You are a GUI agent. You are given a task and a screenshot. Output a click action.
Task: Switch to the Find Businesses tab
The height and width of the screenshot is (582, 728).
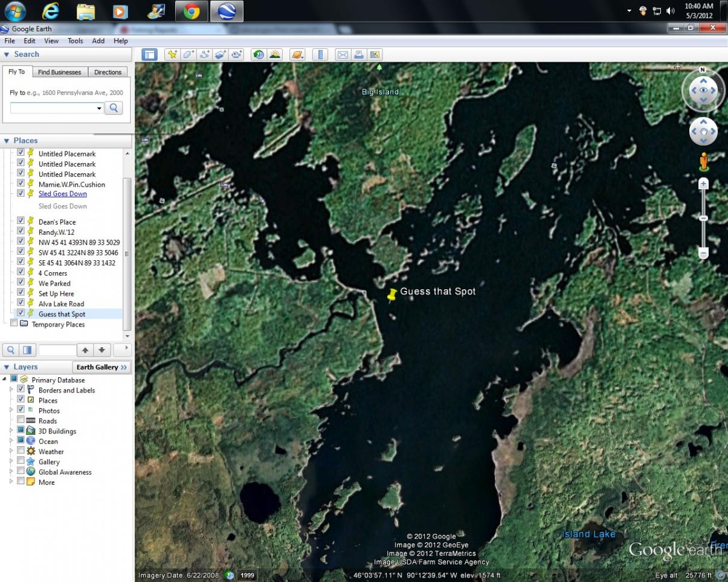[59, 72]
